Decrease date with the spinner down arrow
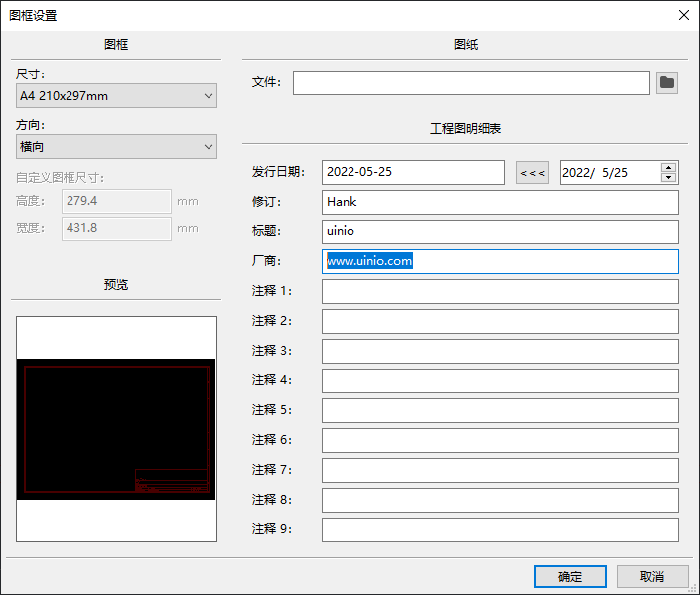 tap(669, 178)
